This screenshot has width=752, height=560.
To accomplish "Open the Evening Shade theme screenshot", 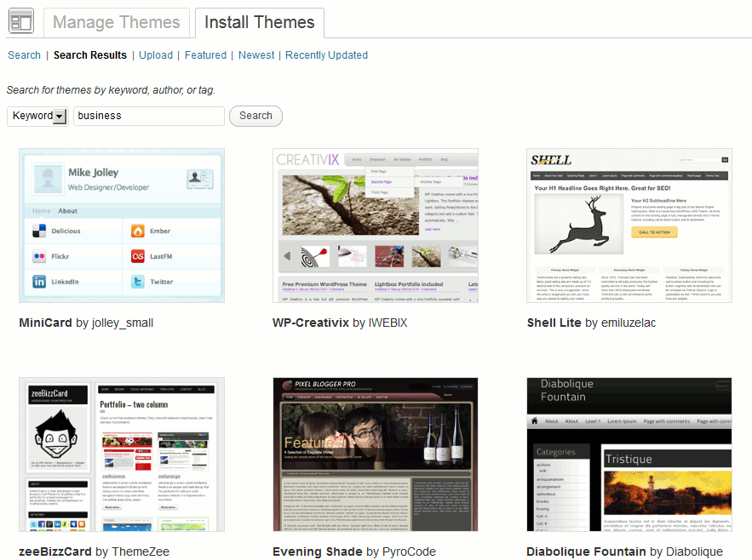I will click(376, 454).
